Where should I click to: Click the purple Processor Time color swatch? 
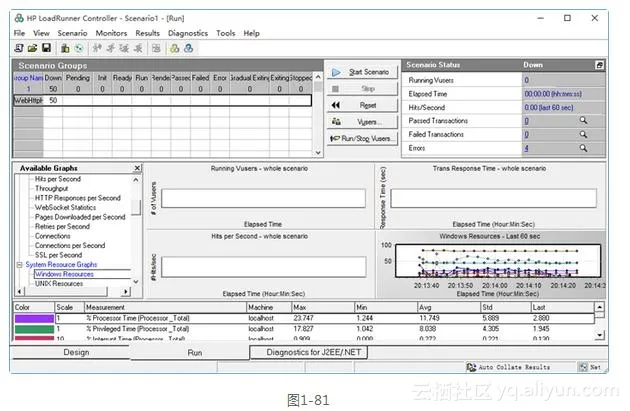tap(34, 319)
